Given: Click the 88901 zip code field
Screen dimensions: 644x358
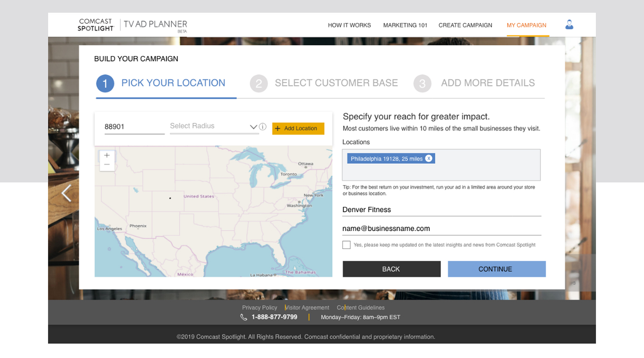Looking at the screenshot, I should [x=134, y=127].
